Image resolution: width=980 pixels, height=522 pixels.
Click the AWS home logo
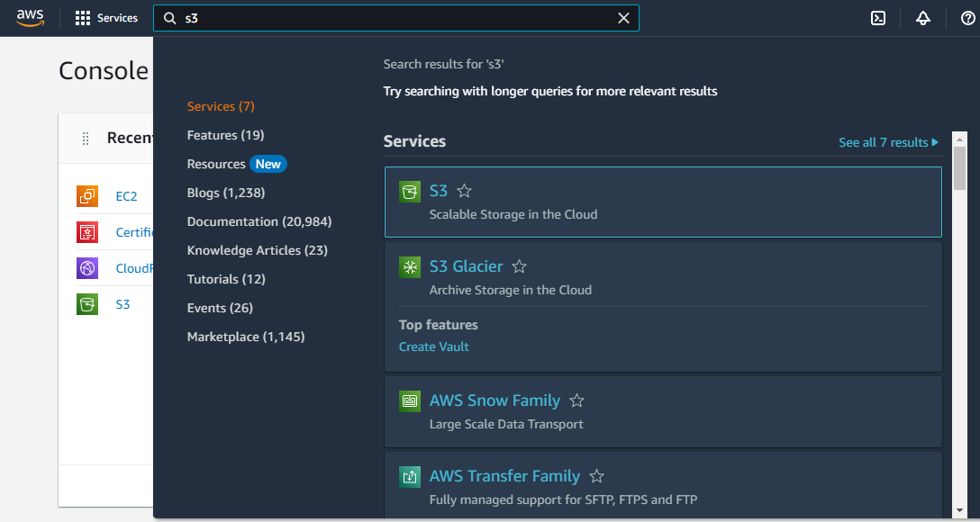pyautogui.click(x=29, y=18)
